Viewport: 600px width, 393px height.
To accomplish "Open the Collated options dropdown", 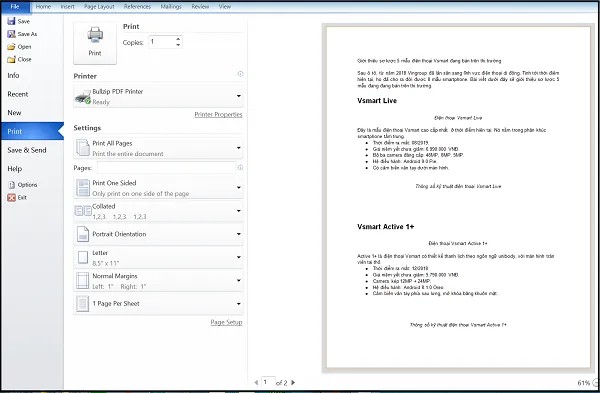I will (158, 211).
